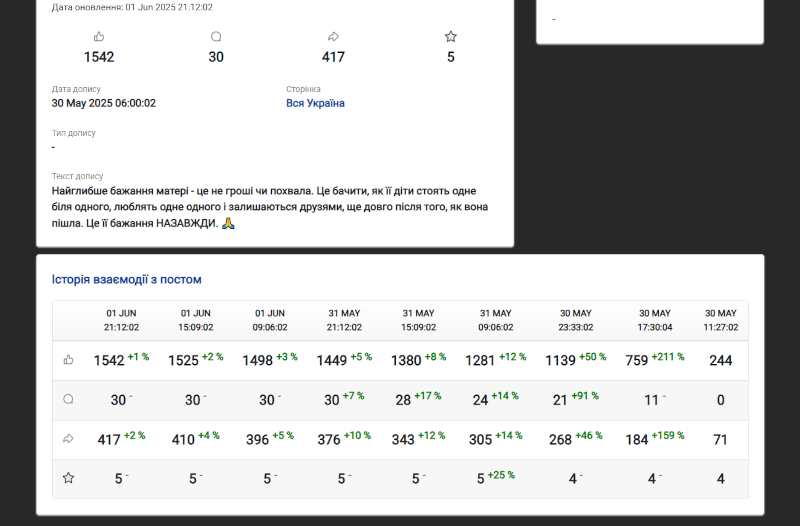Open the Вся Україна page link
Viewport: 800px width, 526px height.
pos(315,103)
